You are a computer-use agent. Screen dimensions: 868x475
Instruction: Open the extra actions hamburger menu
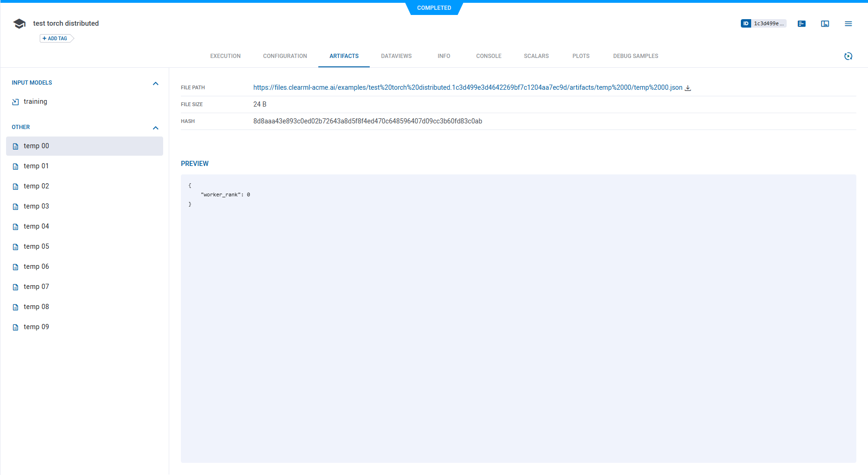848,23
